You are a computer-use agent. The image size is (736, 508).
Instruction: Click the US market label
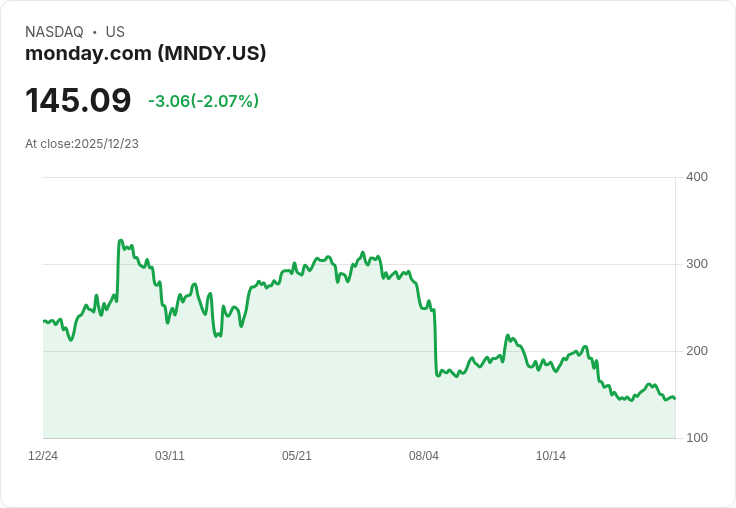pos(115,32)
